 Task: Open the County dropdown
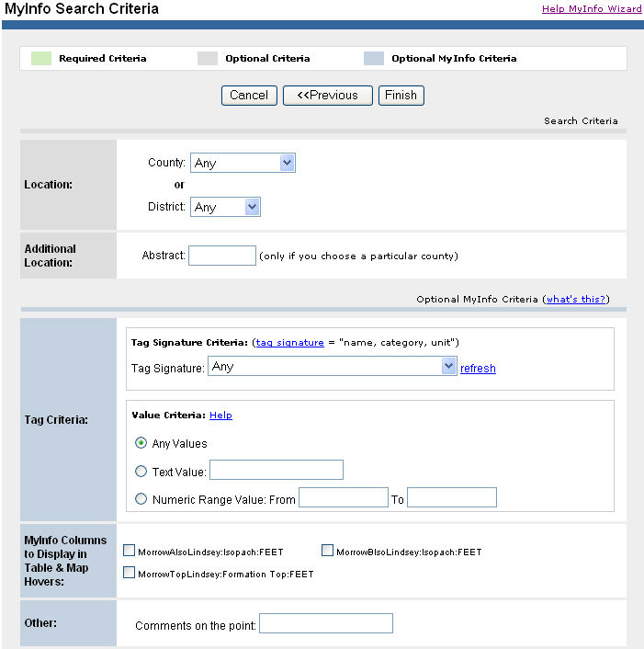(243, 163)
